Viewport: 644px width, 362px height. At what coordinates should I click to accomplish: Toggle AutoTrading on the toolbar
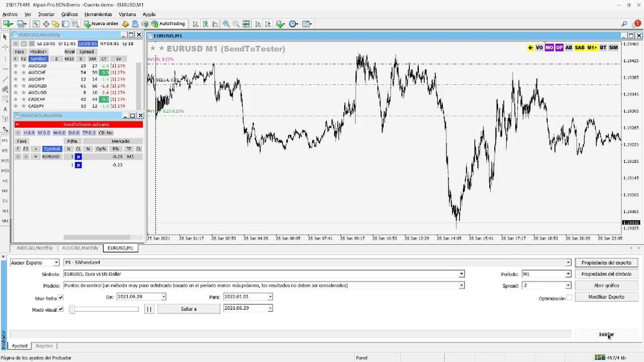[167, 23]
